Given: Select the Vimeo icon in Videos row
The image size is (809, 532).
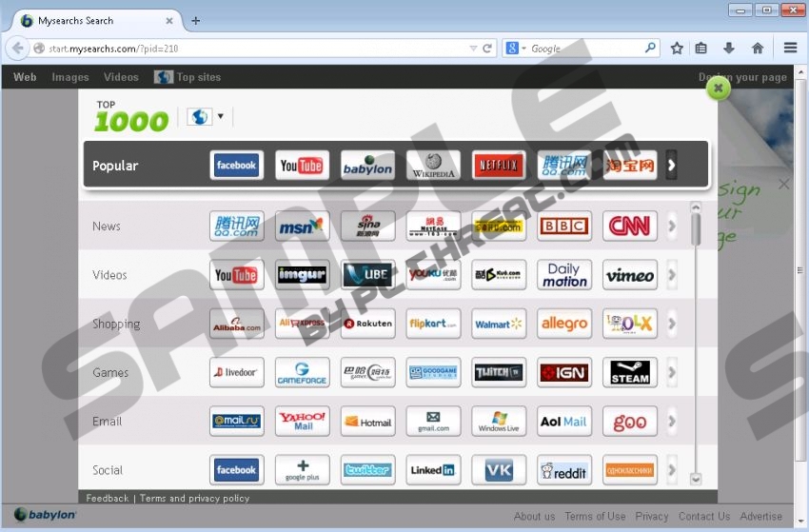Looking at the screenshot, I should click(629, 275).
